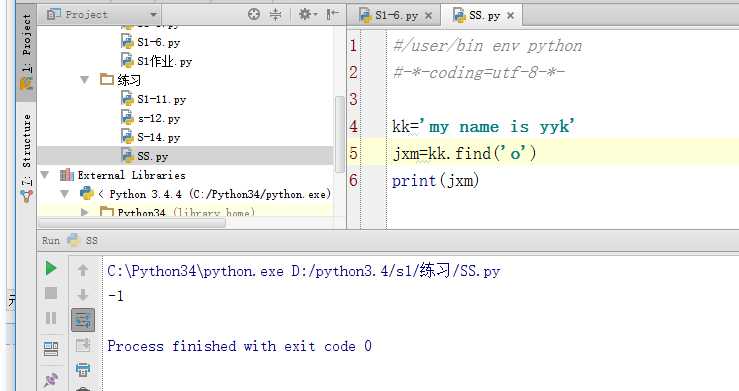The height and width of the screenshot is (391, 739).
Task: Click the SS run configuration tab
Action: pyautogui.click(x=83, y=241)
